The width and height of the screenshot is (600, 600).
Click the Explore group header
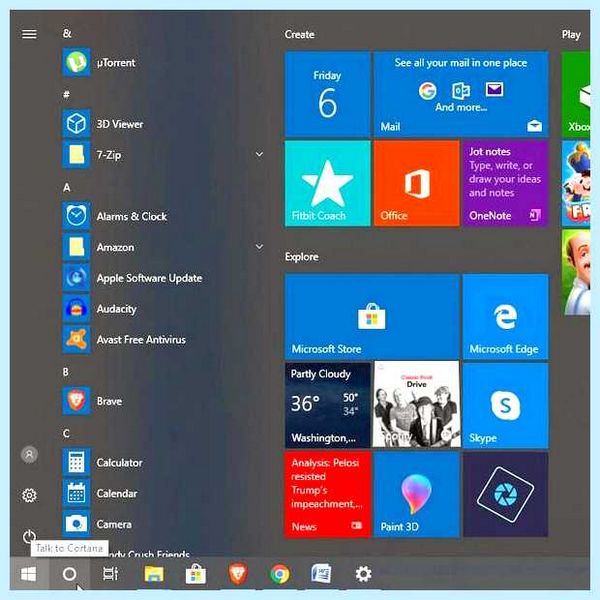click(302, 257)
